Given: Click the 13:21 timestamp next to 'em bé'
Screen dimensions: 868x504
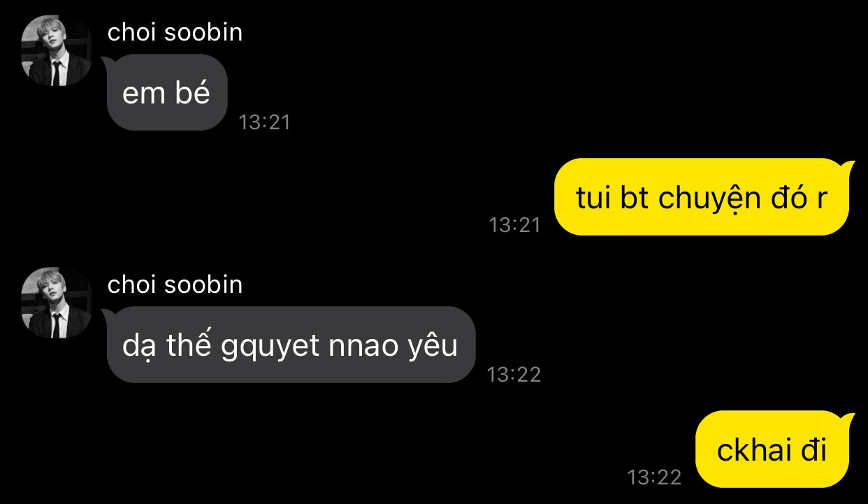Looking at the screenshot, I should [x=264, y=122].
